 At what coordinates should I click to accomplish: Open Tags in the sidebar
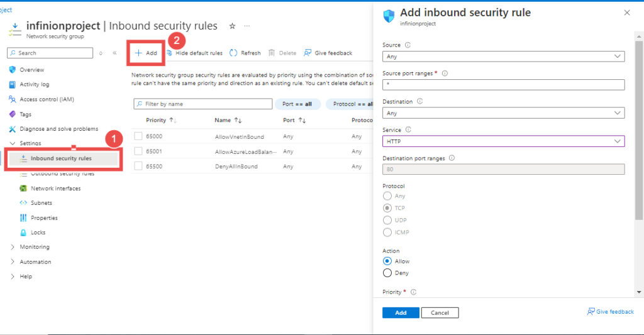click(25, 114)
